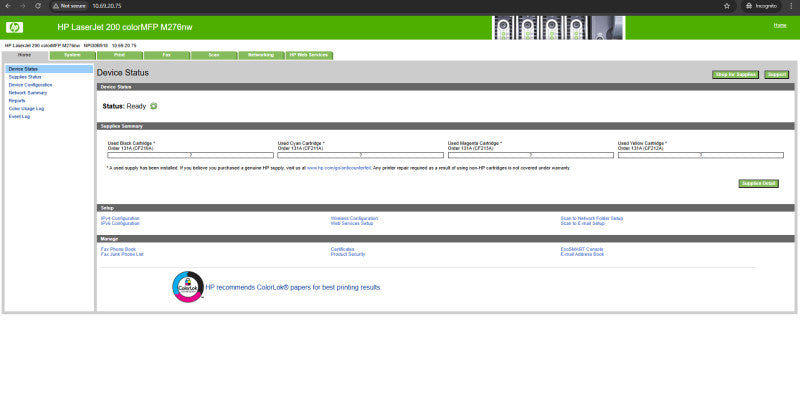
Task: Click the Supplies Summary section header
Action: [x=445, y=126]
